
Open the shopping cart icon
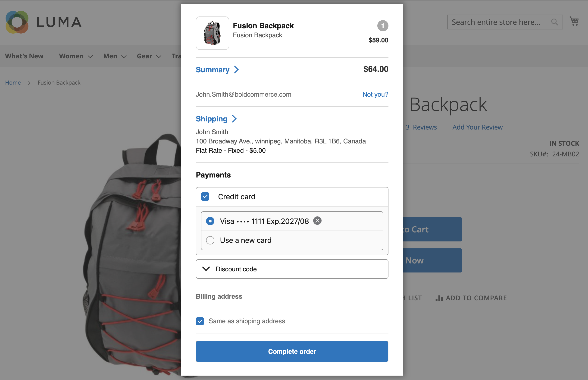coord(574,21)
